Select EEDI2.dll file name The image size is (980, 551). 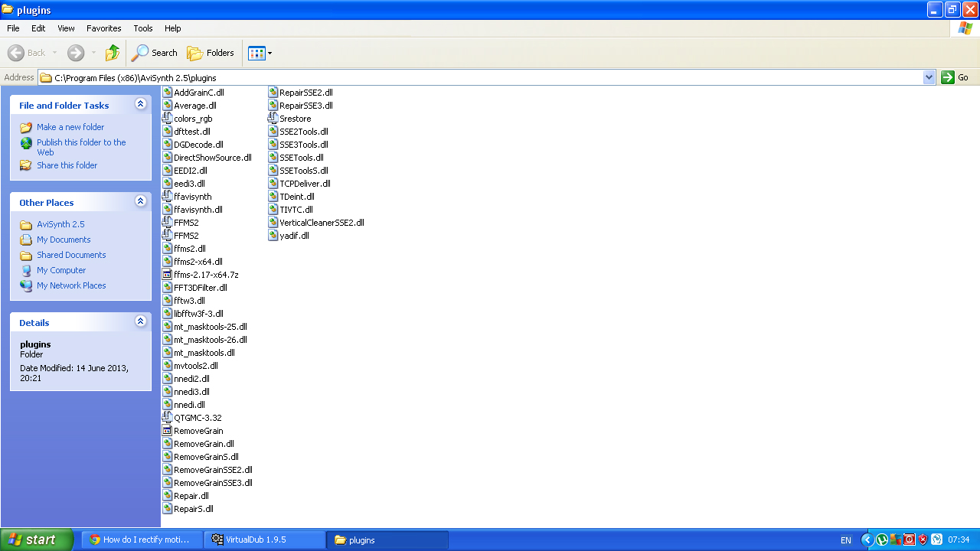click(191, 171)
